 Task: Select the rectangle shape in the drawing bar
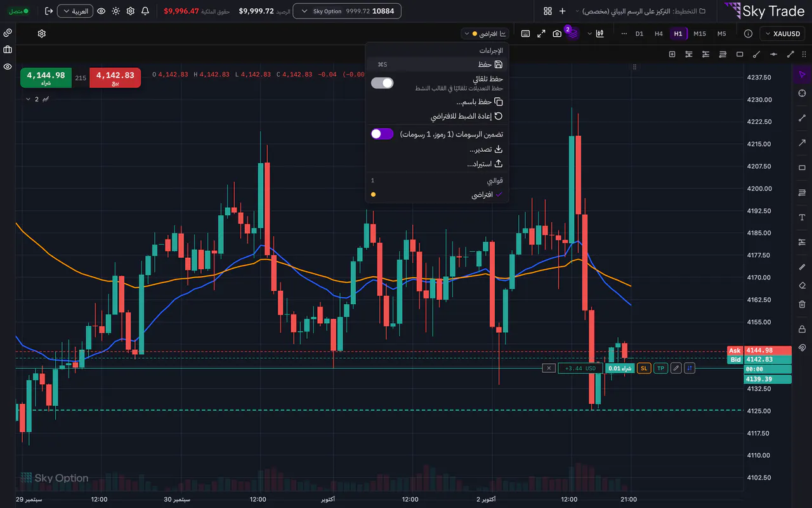click(x=740, y=55)
